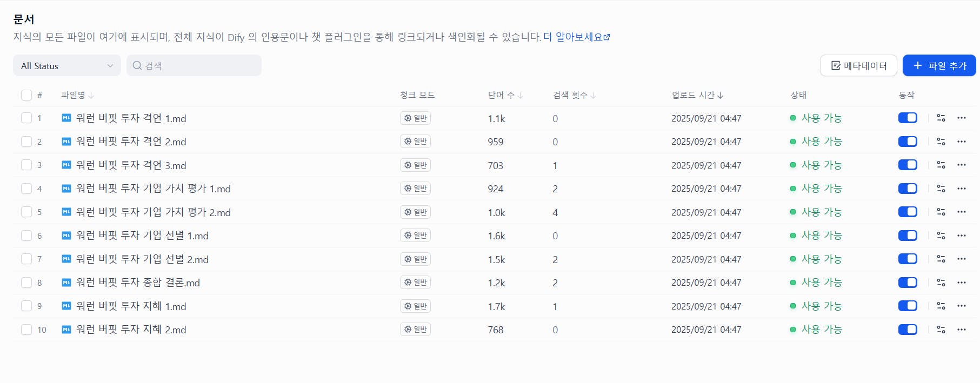Sort by the 검색 횟수 column header
The width and height of the screenshot is (980, 383).
tap(574, 95)
